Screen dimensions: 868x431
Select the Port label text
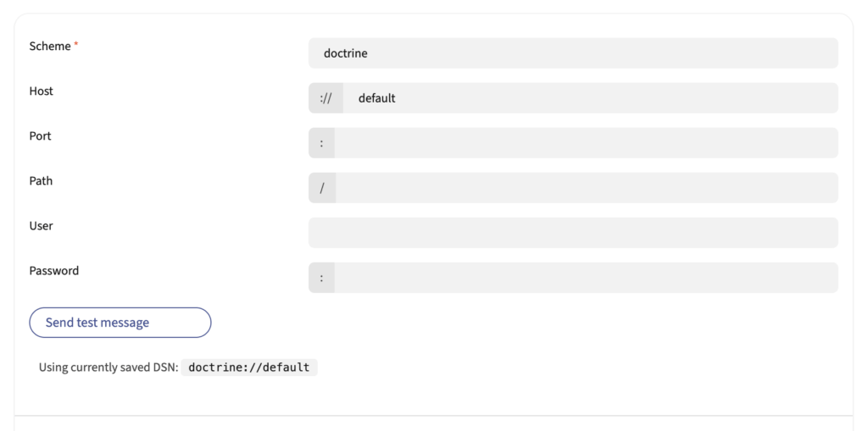(x=41, y=136)
